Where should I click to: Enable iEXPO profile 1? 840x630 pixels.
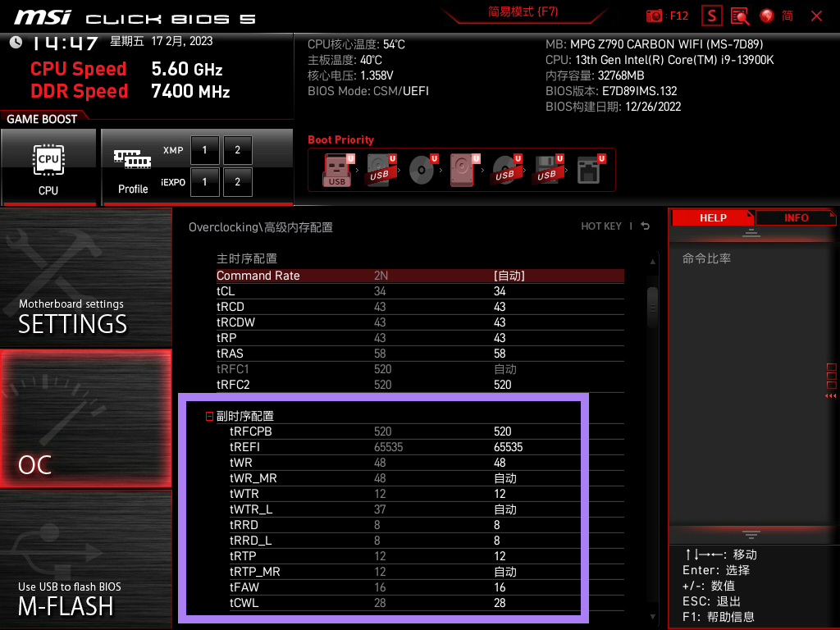[x=204, y=181]
